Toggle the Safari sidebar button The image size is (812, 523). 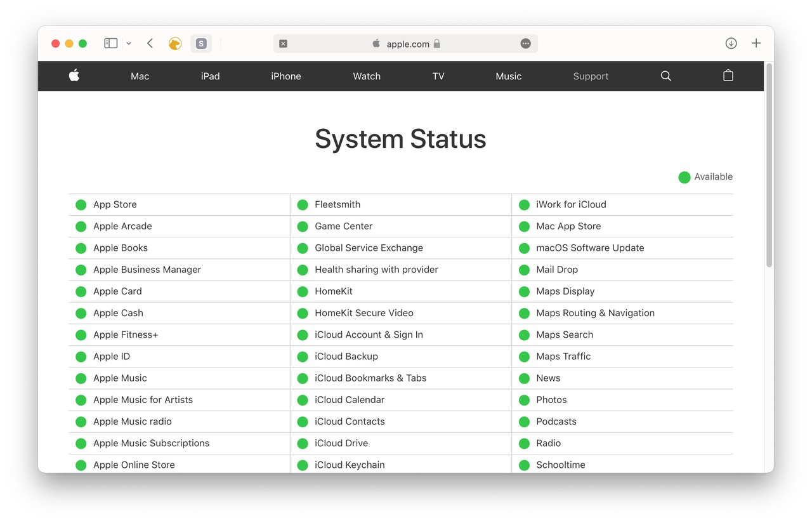tap(111, 43)
